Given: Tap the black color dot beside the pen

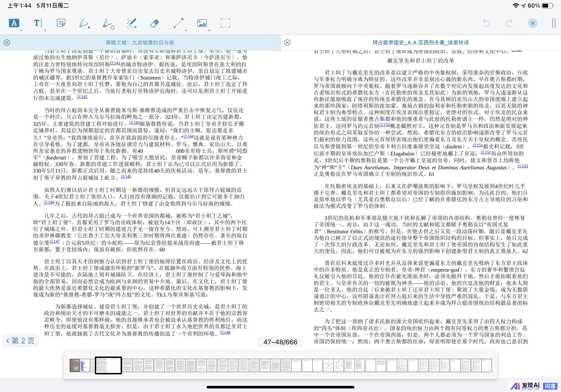Looking at the screenshot, I should [89, 27].
